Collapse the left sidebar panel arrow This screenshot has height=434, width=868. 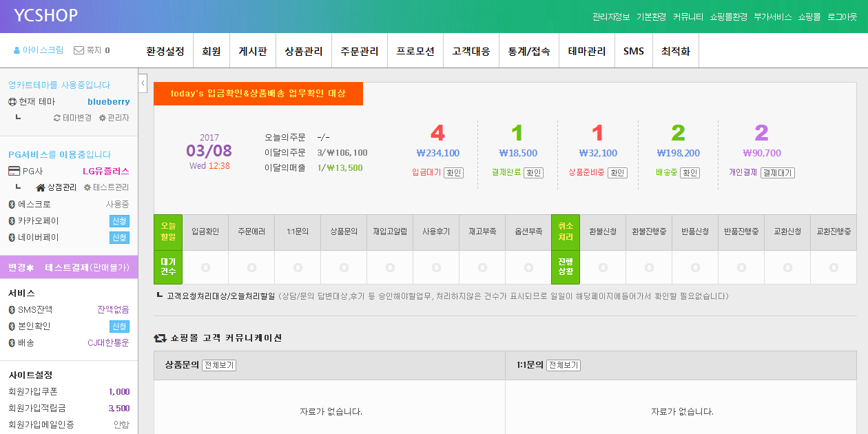pyautogui.click(x=143, y=83)
